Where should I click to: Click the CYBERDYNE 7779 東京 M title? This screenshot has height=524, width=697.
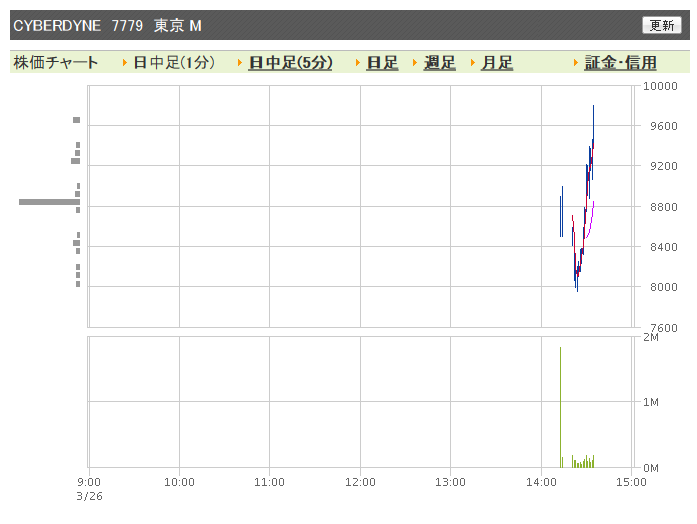pyautogui.click(x=107, y=26)
